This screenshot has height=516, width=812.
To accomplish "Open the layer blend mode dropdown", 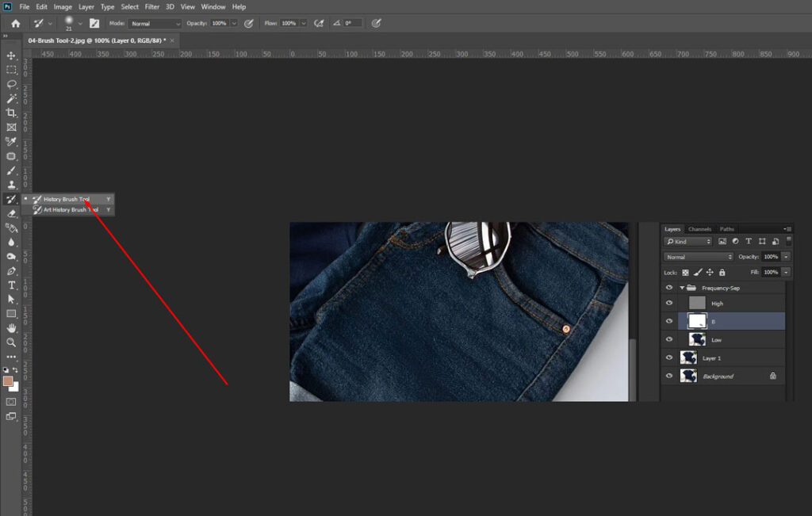I will tap(699, 257).
